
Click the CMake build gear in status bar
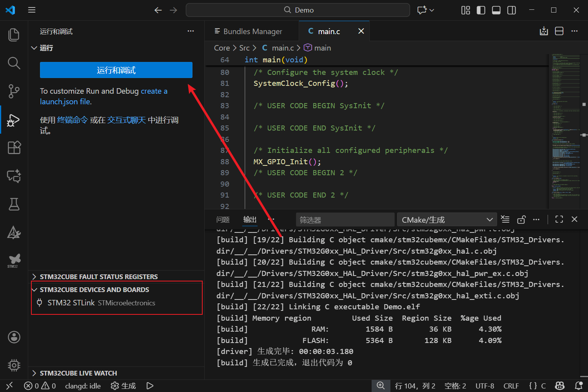pos(123,386)
